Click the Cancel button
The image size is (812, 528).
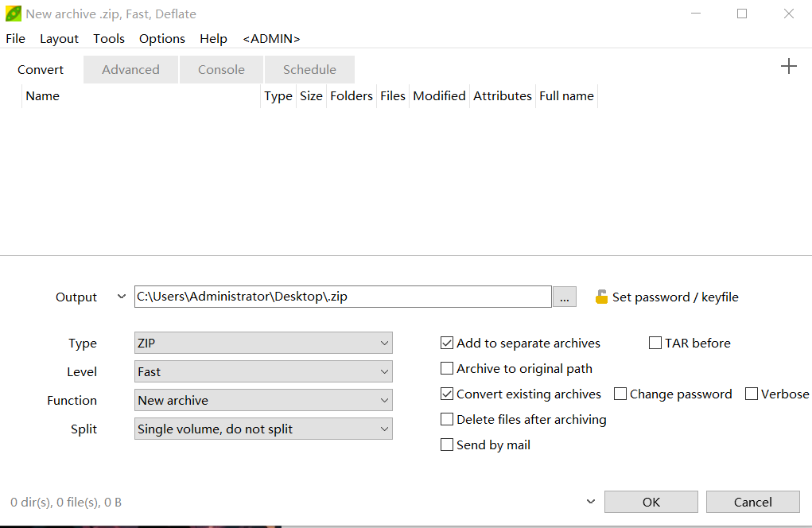pyautogui.click(x=752, y=502)
